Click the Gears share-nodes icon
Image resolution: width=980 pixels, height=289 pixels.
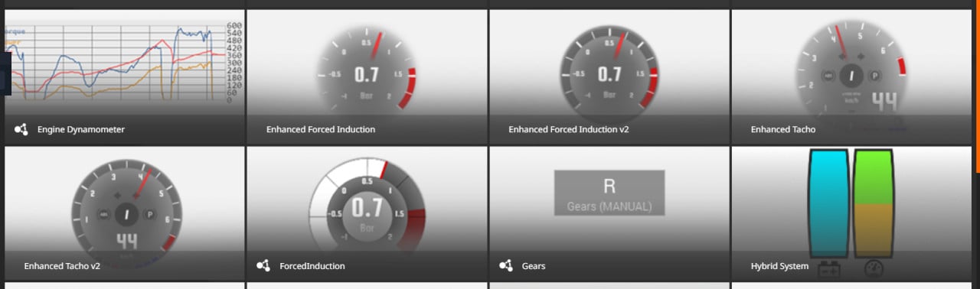point(505,266)
